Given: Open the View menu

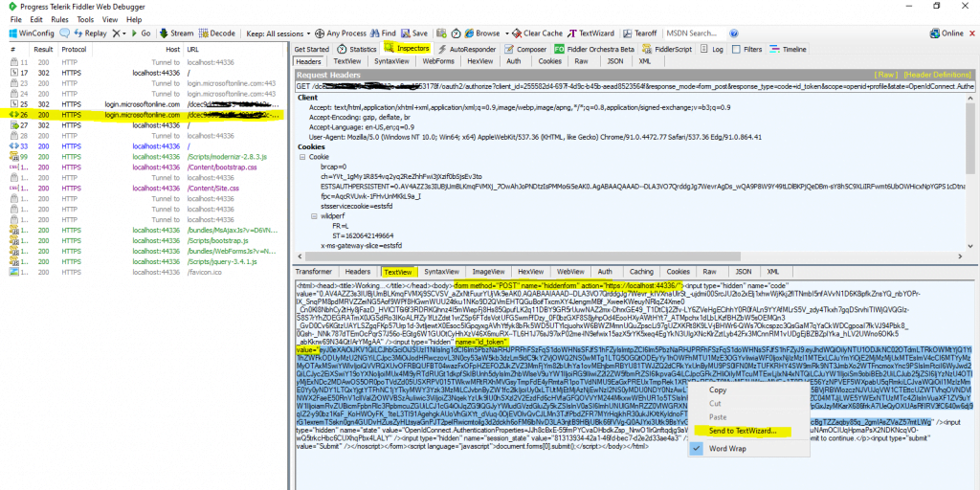Looking at the screenshot, I should point(110,19).
